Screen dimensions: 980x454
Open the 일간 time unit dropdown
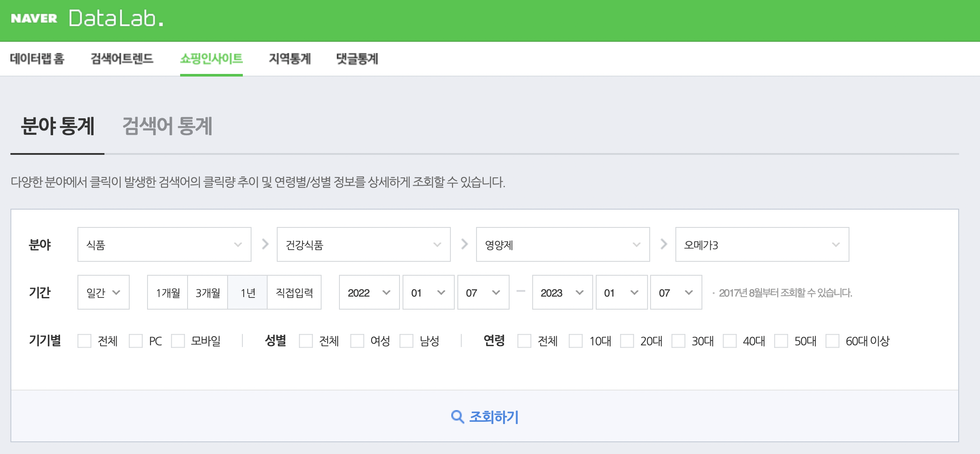click(104, 292)
